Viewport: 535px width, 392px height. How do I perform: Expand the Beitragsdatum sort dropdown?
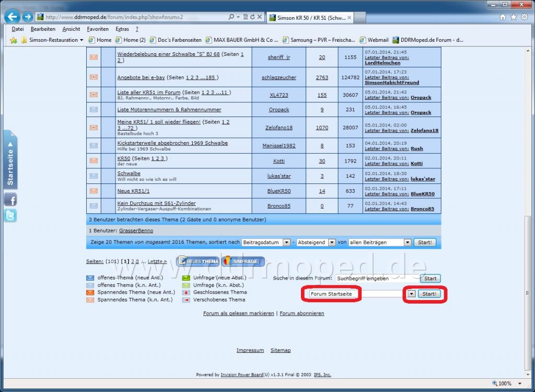pos(287,243)
